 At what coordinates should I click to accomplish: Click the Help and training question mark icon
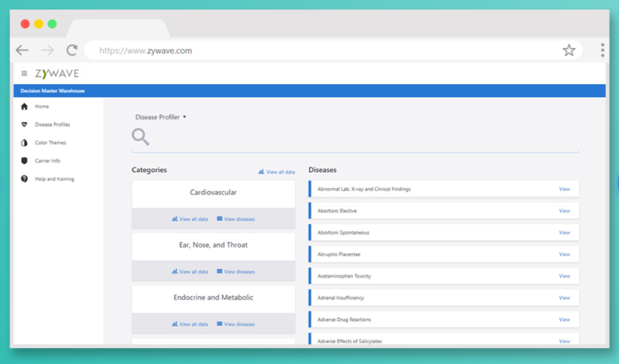(x=23, y=178)
